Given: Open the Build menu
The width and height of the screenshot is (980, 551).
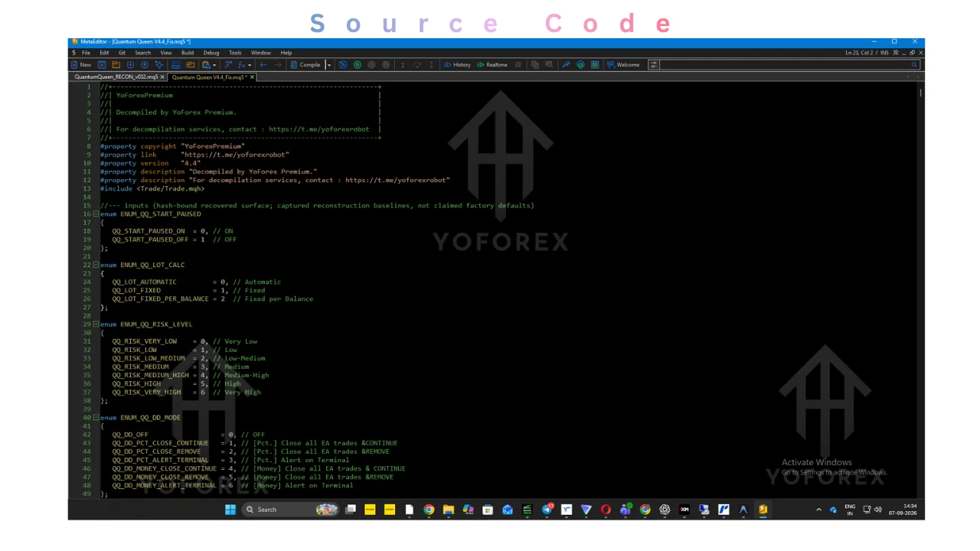Looking at the screenshot, I should pos(188,53).
